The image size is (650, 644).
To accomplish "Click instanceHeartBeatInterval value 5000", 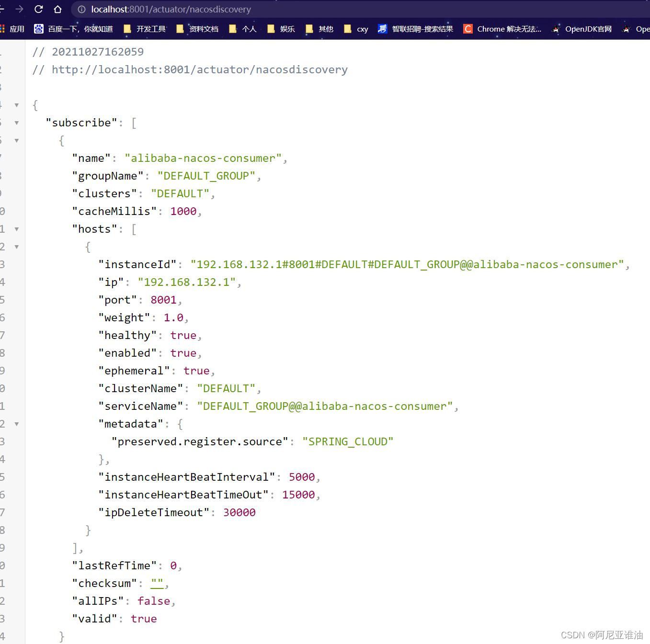I will [302, 477].
